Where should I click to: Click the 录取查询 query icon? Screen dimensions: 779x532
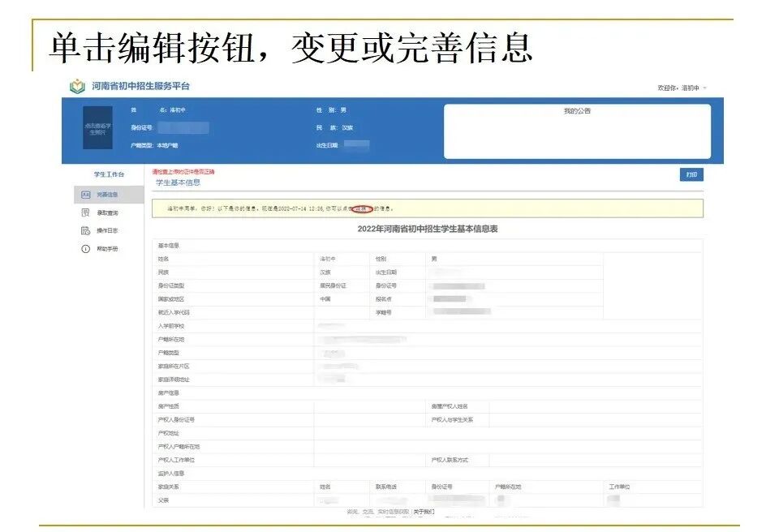[x=86, y=212]
